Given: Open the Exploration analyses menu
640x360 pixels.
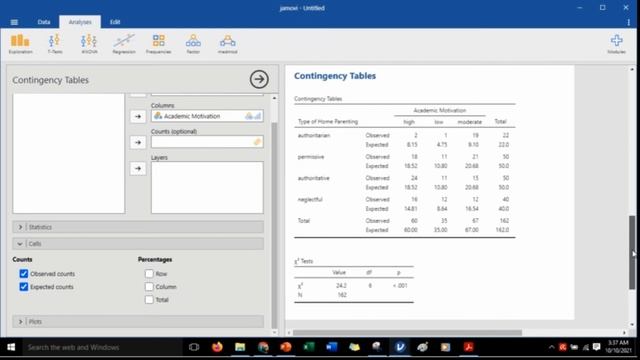Looking at the screenshot, I should coord(20,44).
